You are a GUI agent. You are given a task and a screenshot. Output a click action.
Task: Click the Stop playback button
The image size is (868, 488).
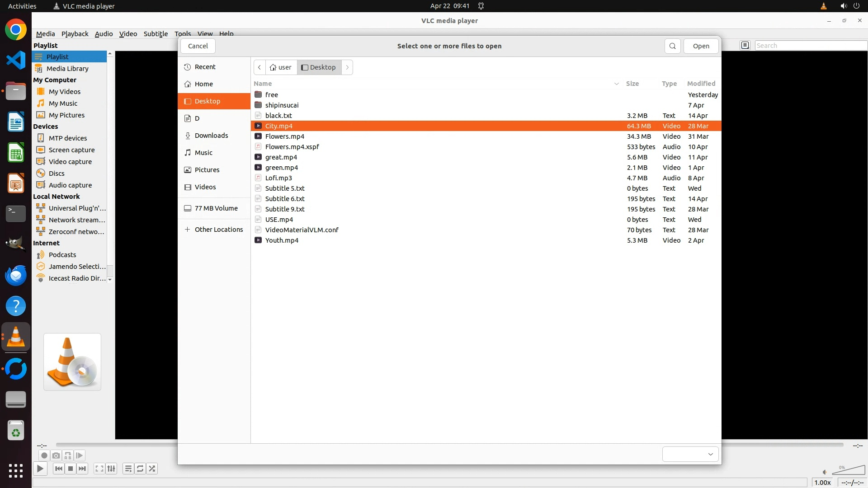[x=71, y=469]
